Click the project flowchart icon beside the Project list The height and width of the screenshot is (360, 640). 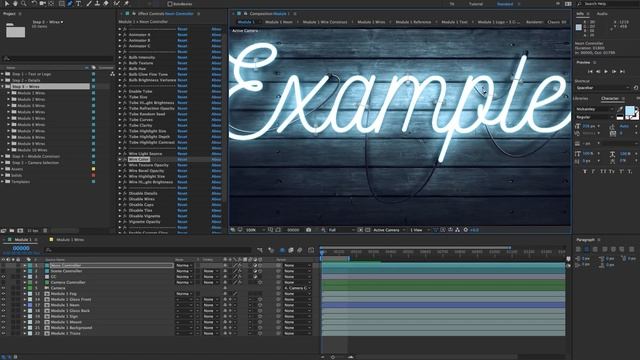click(112, 74)
